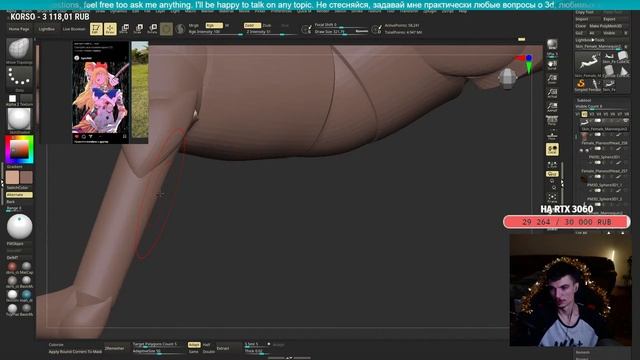
Task: Toggle the Zadd button
Action: (251, 25)
